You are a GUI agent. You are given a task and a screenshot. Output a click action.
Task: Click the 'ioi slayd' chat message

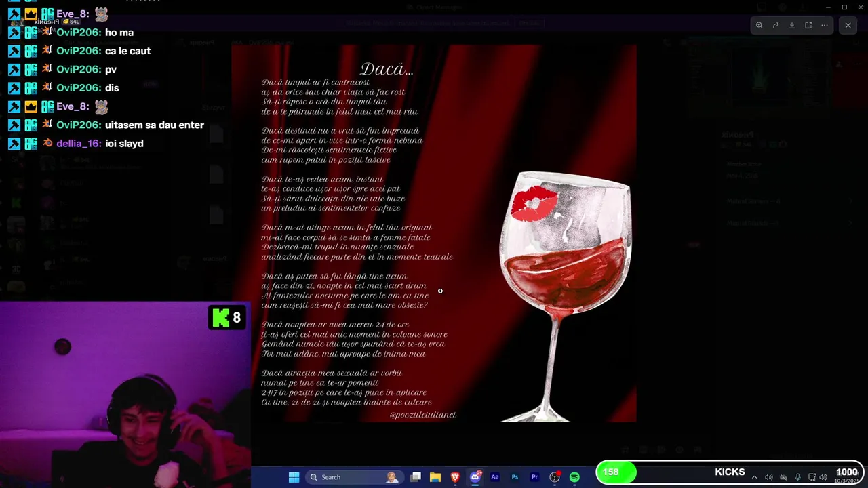point(124,144)
